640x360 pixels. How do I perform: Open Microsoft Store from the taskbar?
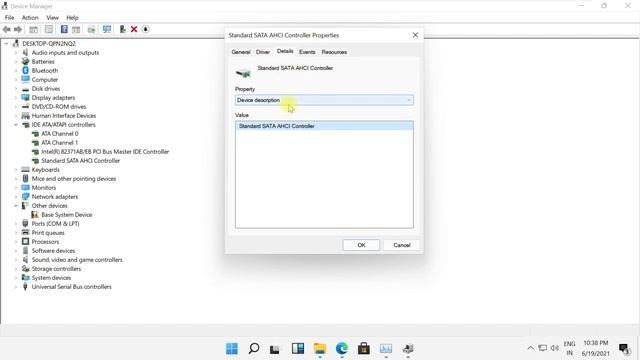click(364, 349)
